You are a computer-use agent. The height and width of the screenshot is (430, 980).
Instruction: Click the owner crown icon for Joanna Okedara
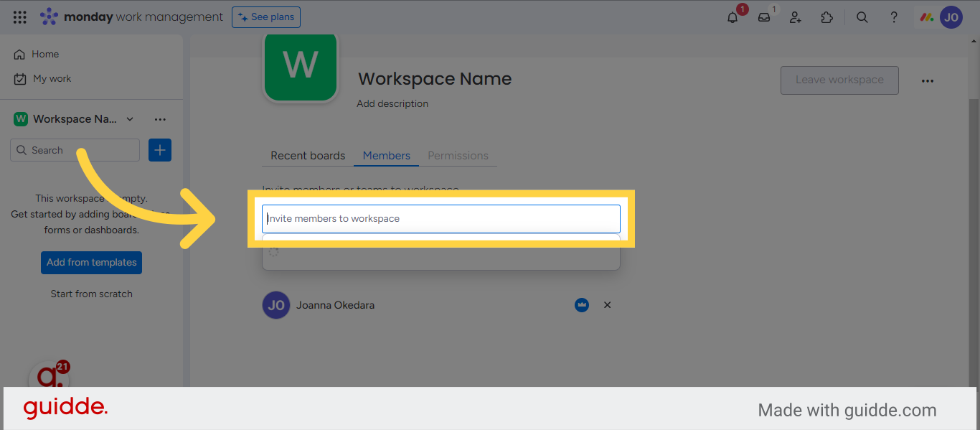[x=582, y=305]
